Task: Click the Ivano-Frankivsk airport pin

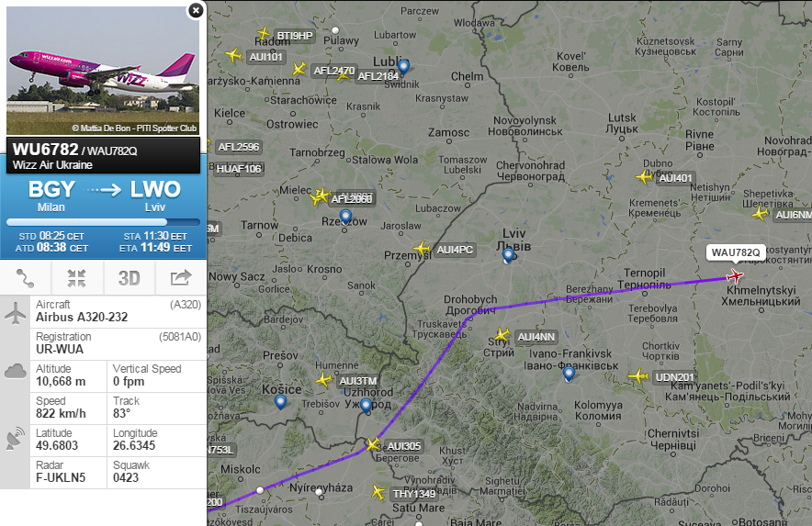Action: tap(569, 374)
